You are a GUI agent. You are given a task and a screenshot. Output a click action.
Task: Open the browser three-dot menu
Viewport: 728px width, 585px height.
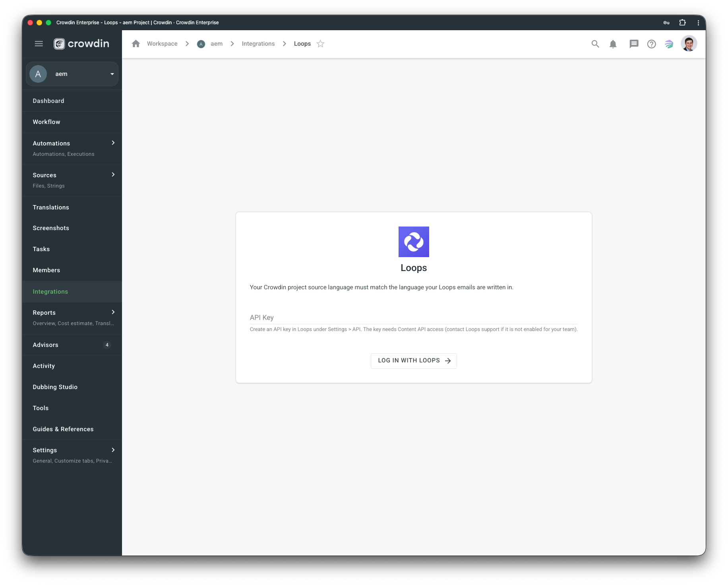(x=698, y=23)
